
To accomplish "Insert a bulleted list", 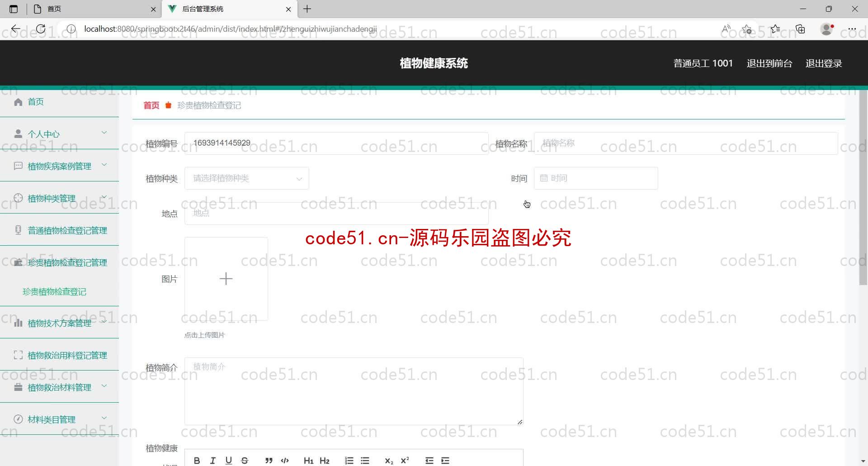I will point(365,461).
